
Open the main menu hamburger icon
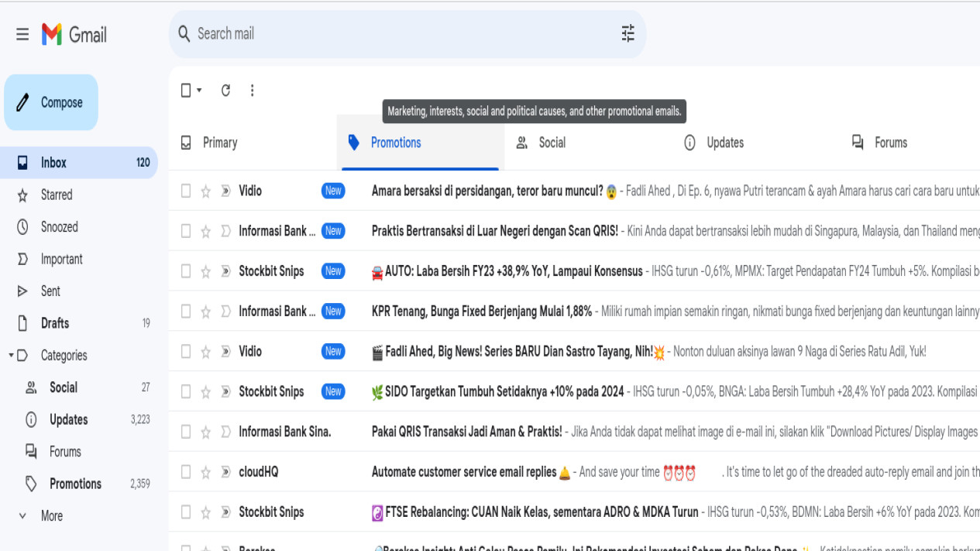(x=22, y=34)
